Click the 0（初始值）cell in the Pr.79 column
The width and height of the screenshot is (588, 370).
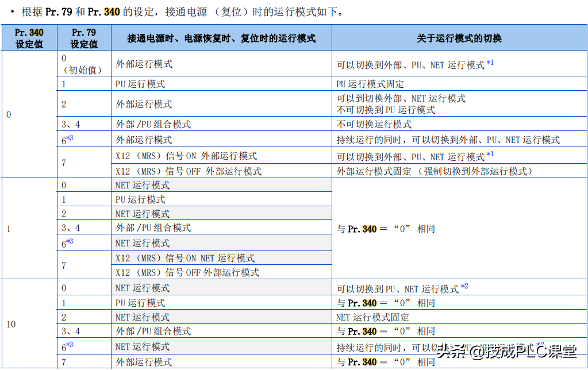click(82, 64)
